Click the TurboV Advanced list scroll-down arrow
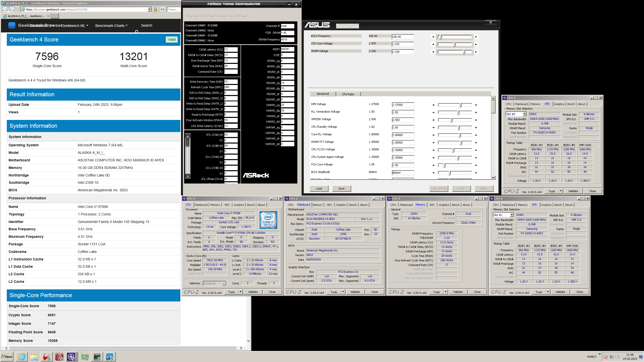 493,177
